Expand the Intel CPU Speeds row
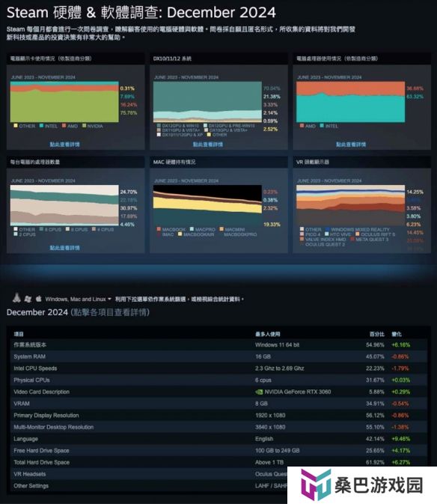Viewport: 437px width, 504px height. [x=218, y=368]
